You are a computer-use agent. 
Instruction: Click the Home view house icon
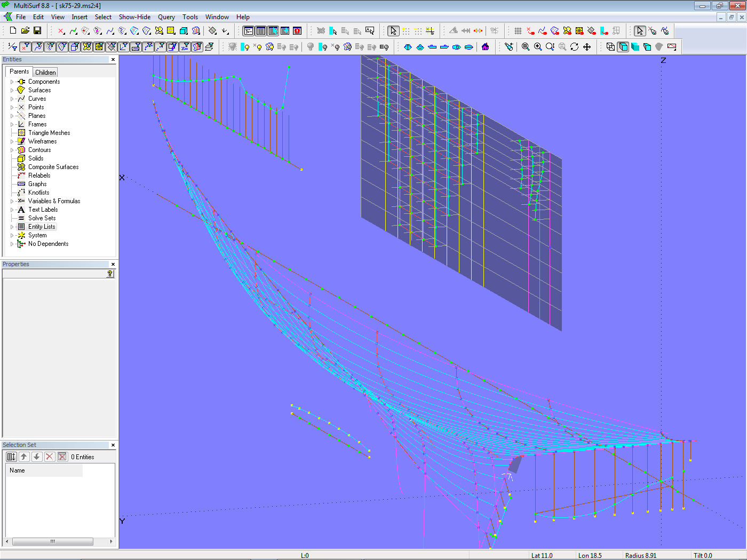[x=485, y=47]
